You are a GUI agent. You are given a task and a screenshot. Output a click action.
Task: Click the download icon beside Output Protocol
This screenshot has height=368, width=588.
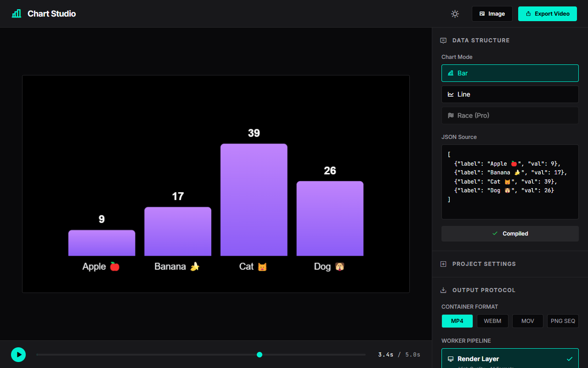[x=443, y=290]
